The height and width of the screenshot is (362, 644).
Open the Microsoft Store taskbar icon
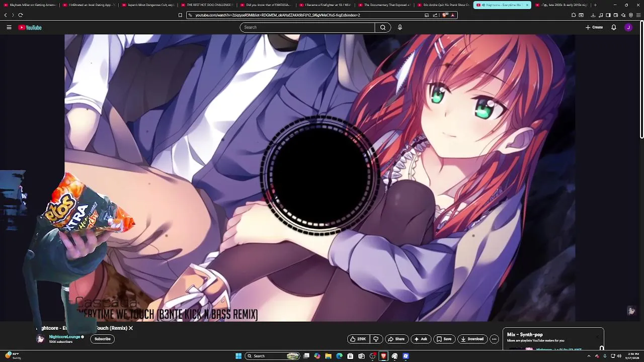coord(350,356)
